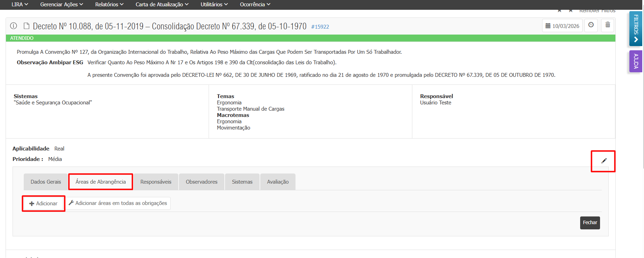This screenshot has width=644, height=258.
Task: Open the LIRA dropdown menu
Action: pos(20,5)
